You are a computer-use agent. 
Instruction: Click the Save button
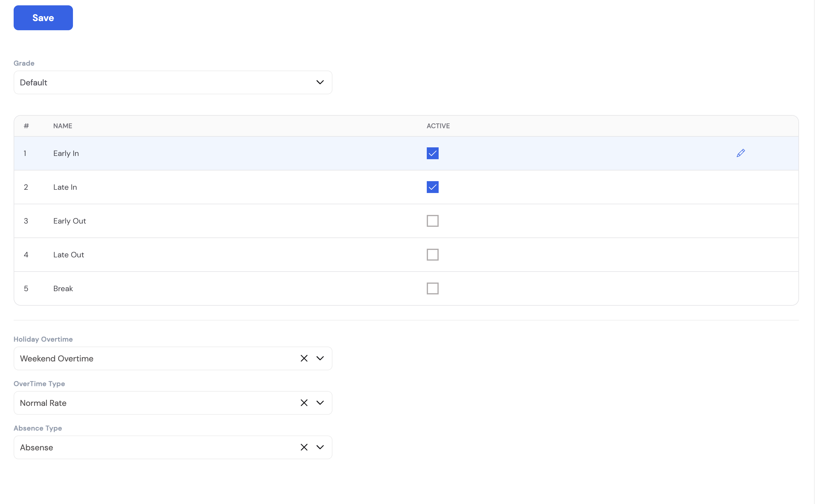pyautogui.click(x=43, y=18)
